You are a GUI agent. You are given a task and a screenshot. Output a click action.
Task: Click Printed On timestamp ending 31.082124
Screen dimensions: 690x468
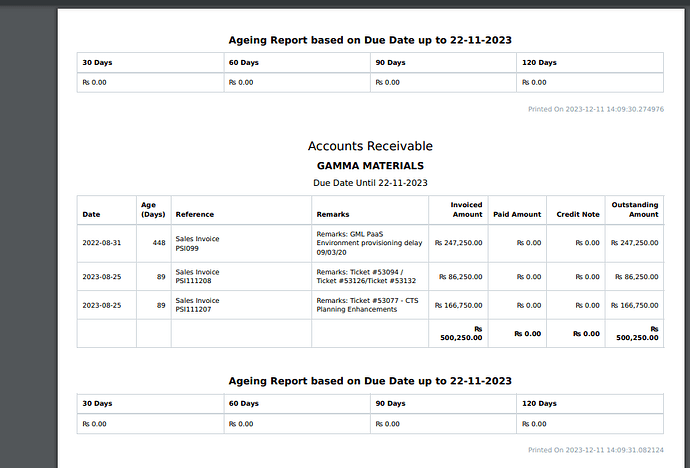click(596, 450)
